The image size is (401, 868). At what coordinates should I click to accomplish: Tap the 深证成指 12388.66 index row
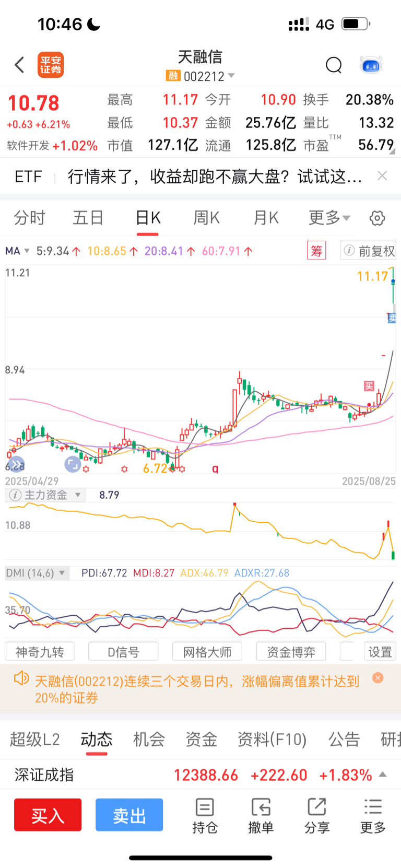200,775
